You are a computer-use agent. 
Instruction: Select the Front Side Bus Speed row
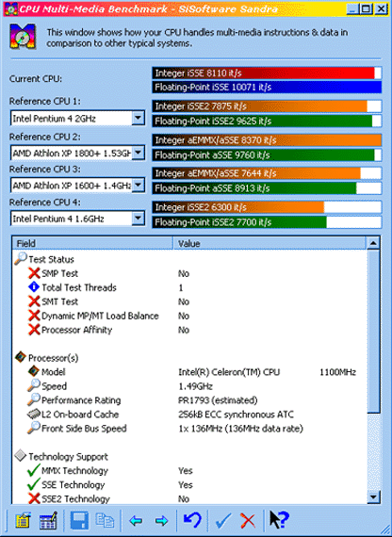coord(190,429)
